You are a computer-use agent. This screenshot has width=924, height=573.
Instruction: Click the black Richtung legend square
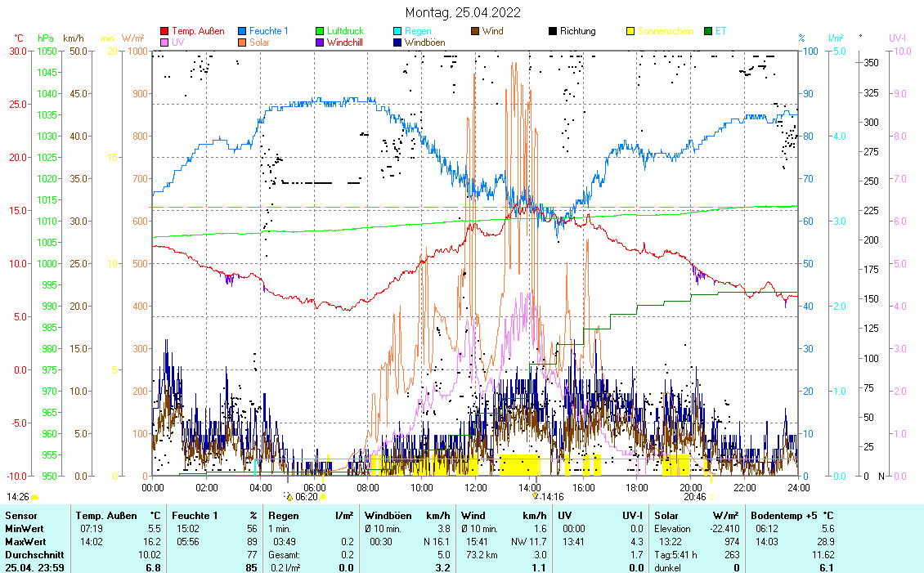(x=554, y=32)
